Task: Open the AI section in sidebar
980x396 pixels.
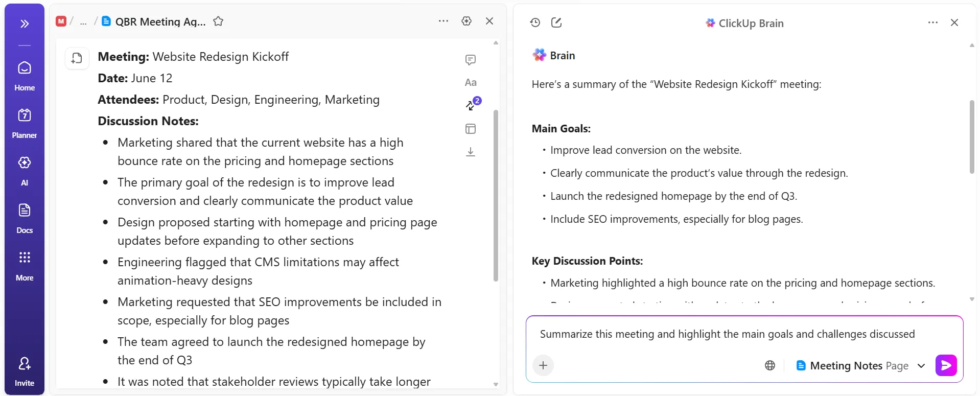Action: [x=25, y=171]
